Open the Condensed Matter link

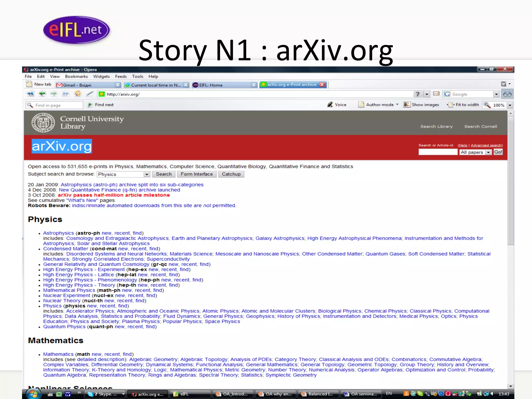66,249
